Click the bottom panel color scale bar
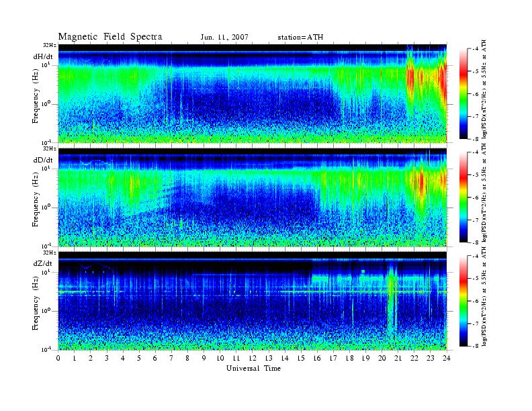This screenshot has height=411, width=532. (x=463, y=301)
